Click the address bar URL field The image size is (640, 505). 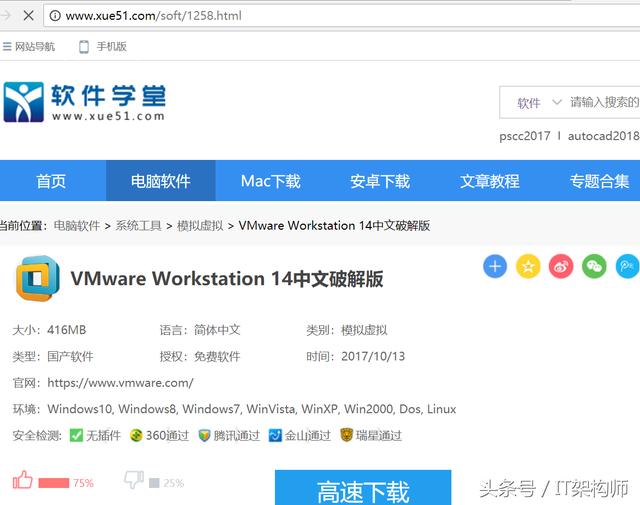pyautogui.click(x=342, y=16)
